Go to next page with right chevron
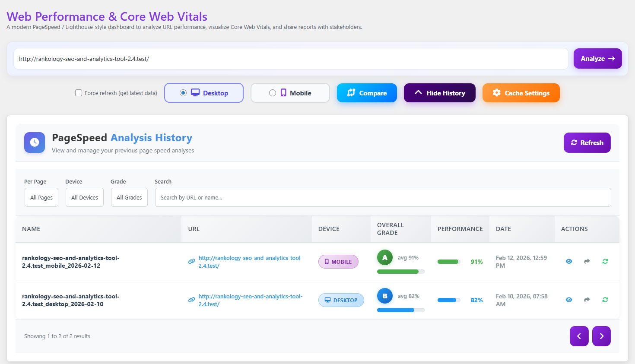The image size is (635, 364). point(601,336)
